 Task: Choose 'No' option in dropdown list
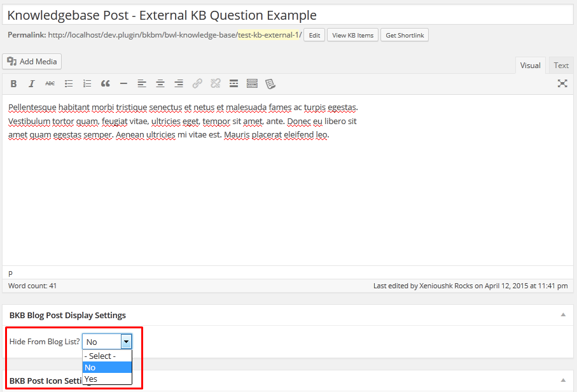point(107,367)
